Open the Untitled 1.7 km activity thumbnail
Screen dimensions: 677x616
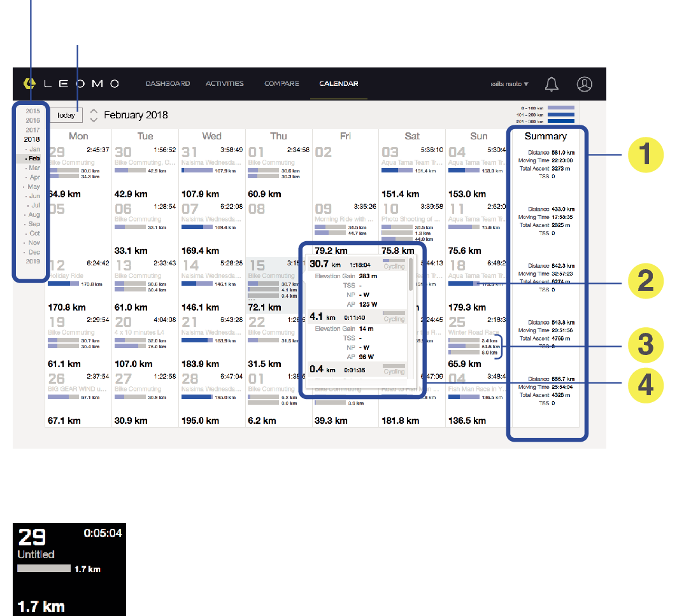pyautogui.click(x=70, y=570)
